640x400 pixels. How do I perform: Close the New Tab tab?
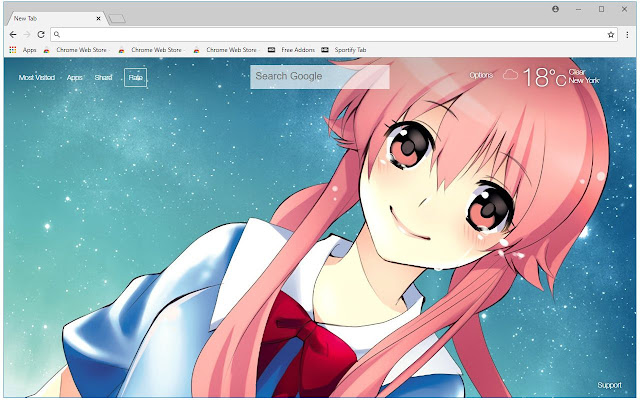[98, 18]
